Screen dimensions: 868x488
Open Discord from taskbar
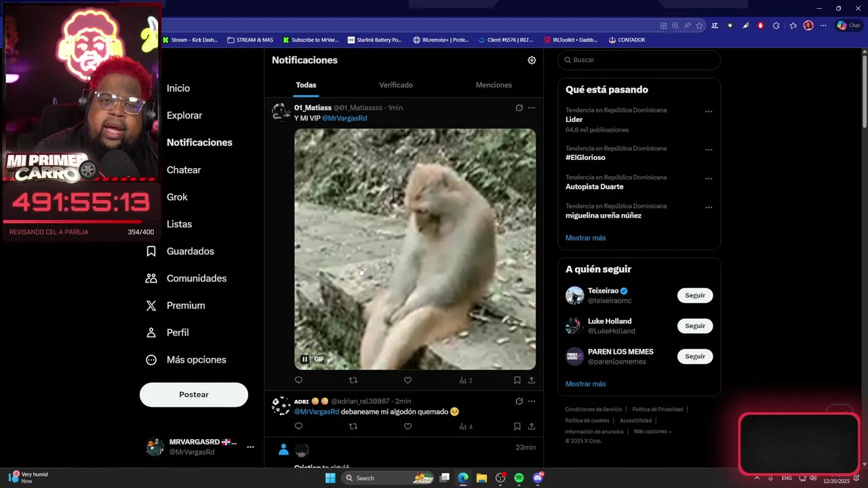[538, 478]
